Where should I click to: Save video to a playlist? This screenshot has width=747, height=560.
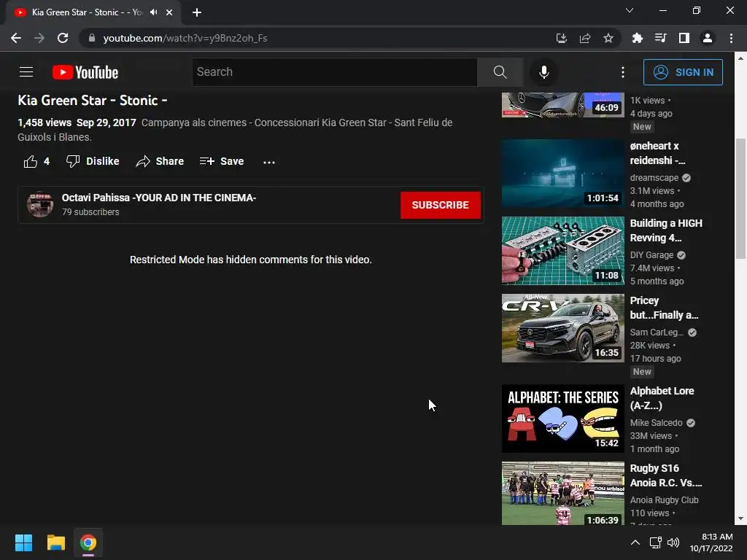tap(222, 161)
